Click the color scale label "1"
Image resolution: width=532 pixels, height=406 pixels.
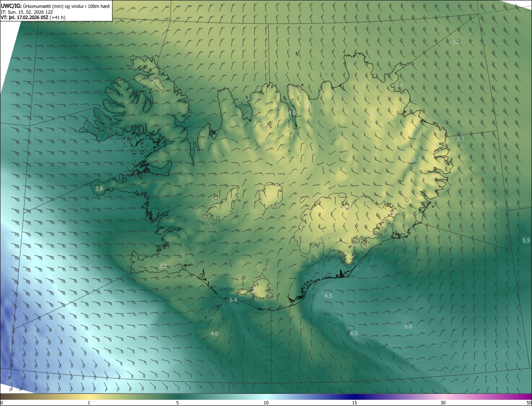(x=89, y=403)
